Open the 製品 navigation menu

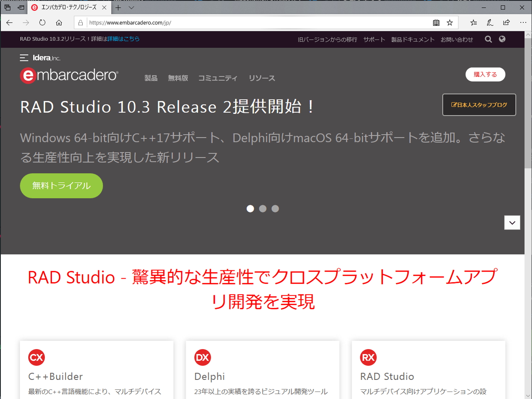point(151,78)
